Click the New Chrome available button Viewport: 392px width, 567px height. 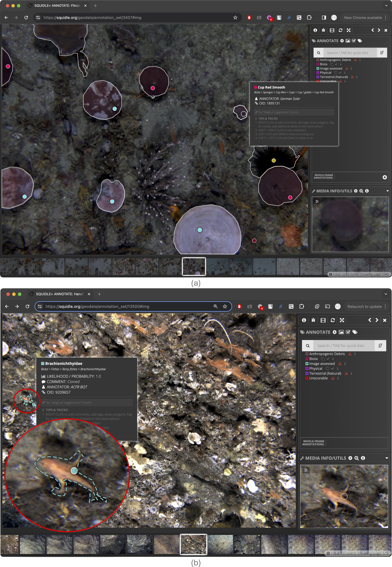point(363,18)
